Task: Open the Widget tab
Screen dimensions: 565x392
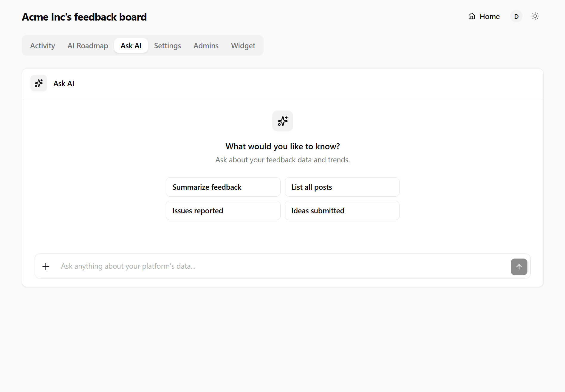Action: (x=243, y=45)
